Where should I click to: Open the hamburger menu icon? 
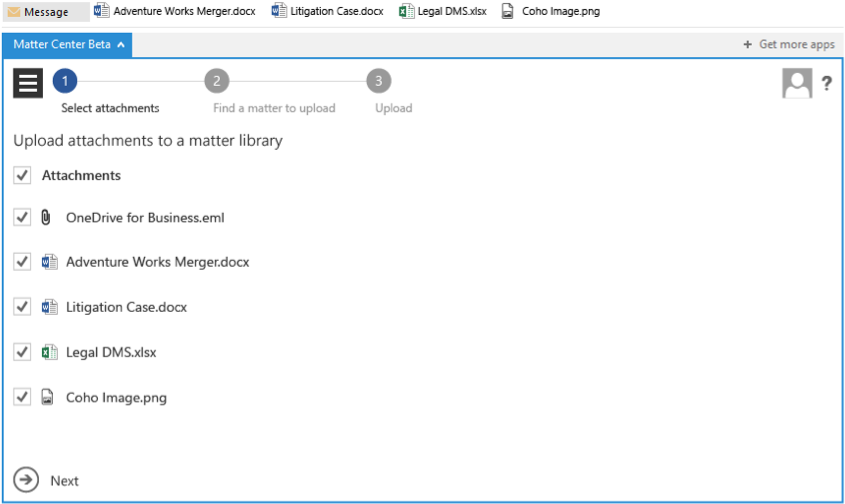coord(28,83)
